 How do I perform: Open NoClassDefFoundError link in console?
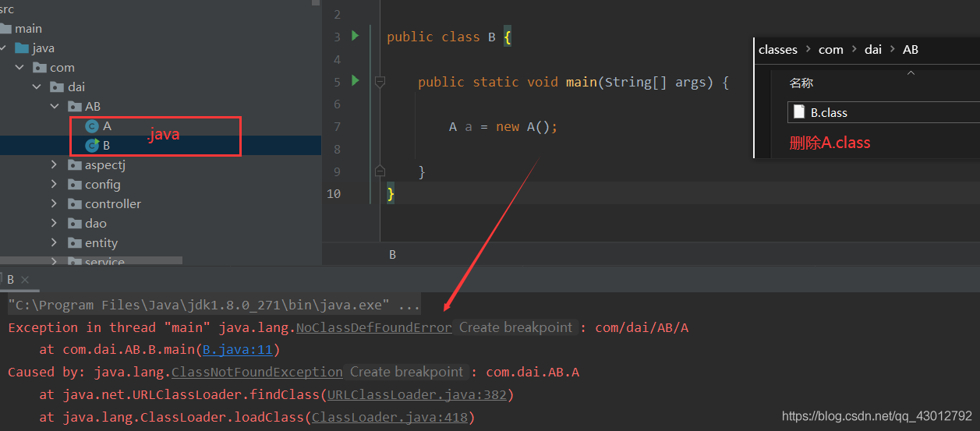click(x=373, y=327)
